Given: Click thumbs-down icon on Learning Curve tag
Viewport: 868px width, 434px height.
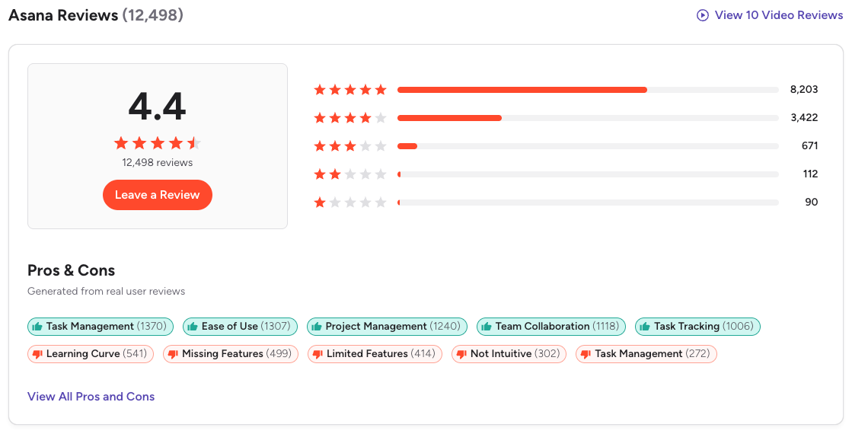Looking at the screenshot, I should (x=37, y=354).
